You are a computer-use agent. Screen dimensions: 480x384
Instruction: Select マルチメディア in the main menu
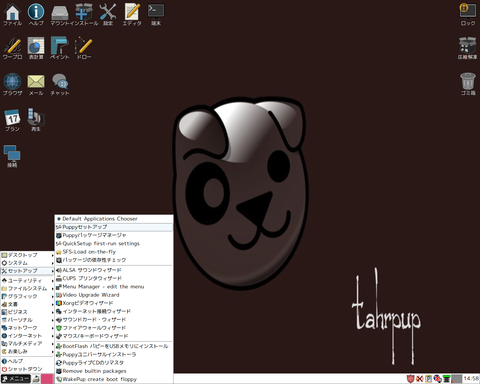click(x=27, y=343)
